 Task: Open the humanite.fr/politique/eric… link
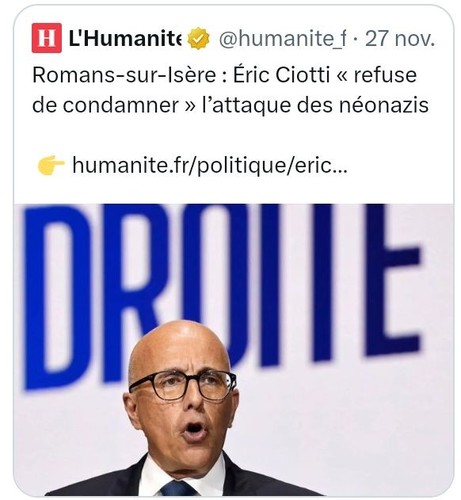pyautogui.click(x=210, y=165)
